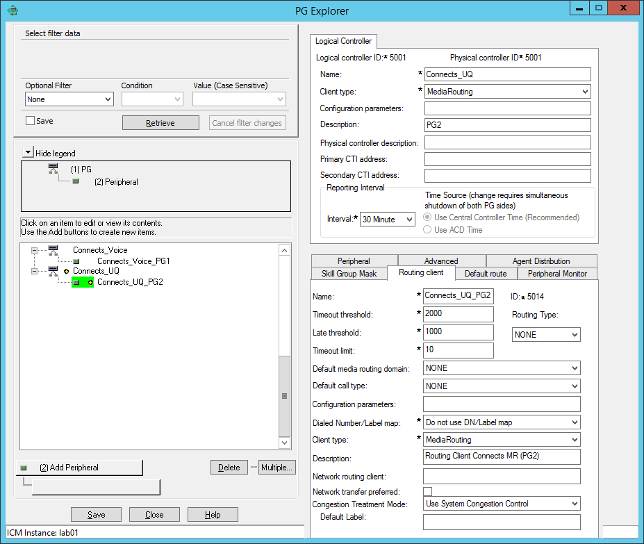The height and width of the screenshot is (544, 644).
Task: Click the Close button at bottom
Action: point(154,514)
